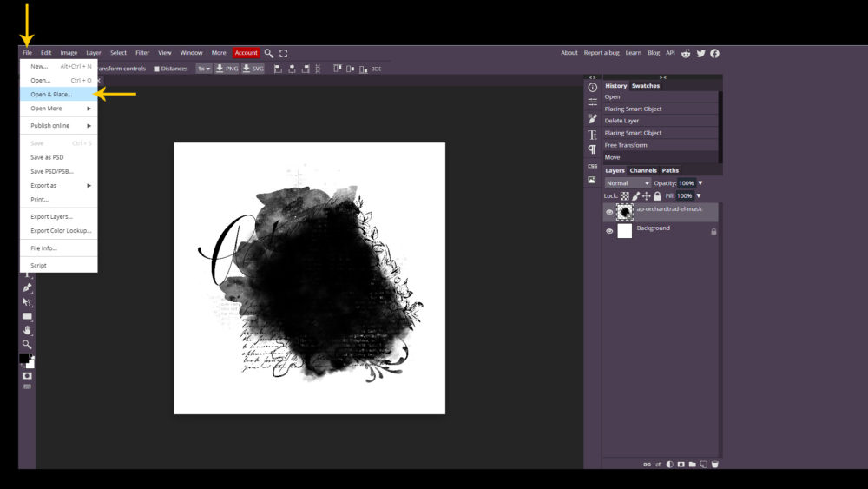Expand the Opacity slider arrow
Viewport: 868px width, 489px height.
point(700,183)
